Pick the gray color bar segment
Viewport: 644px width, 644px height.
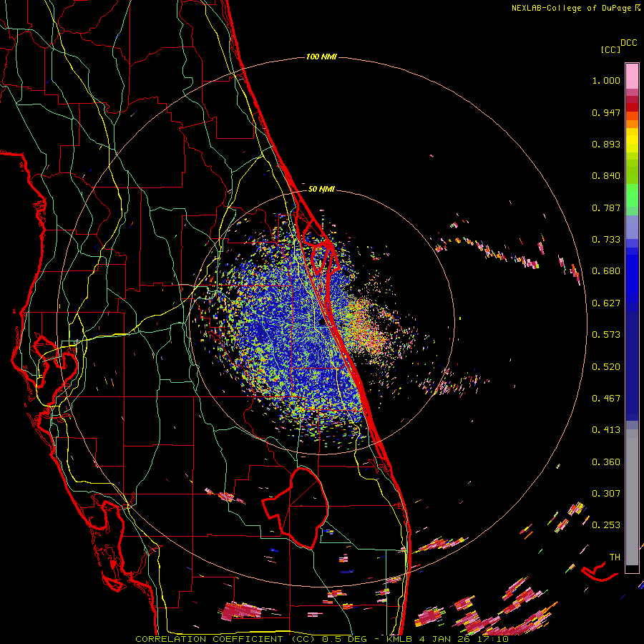coord(632,497)
